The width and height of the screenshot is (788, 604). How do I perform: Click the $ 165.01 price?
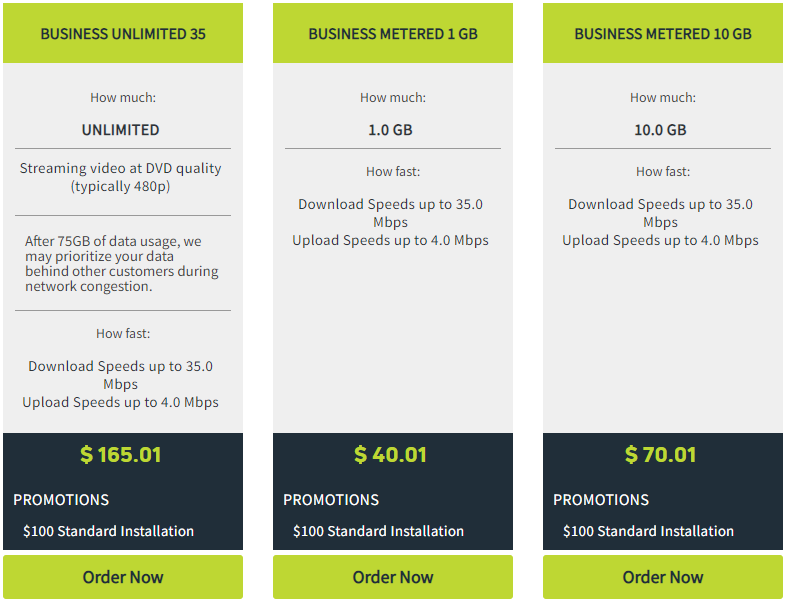(121, 454)
